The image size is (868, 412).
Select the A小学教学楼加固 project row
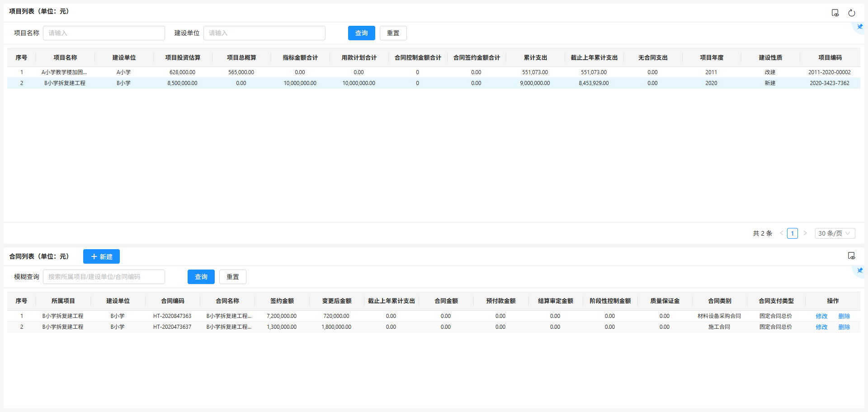tap(64, 72)
